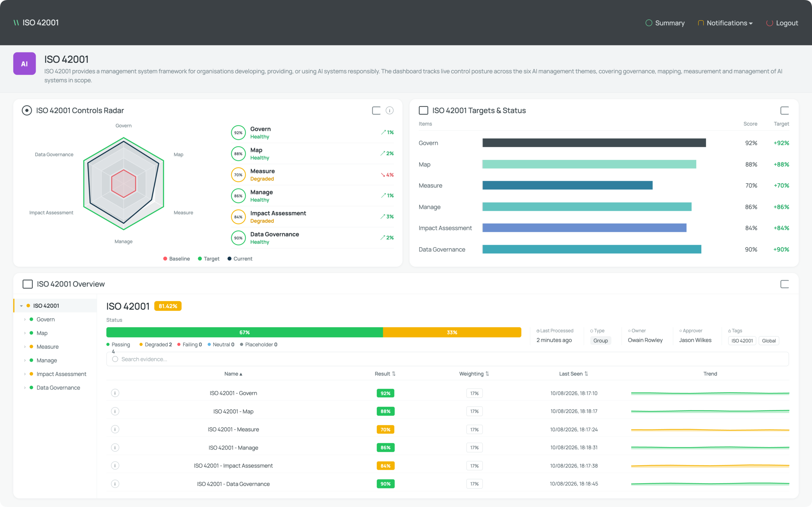Image resolution: width=812 pixels, height=507 pixels.
Task: Expand the Impact Assessment tree node
Action: (25, 374)
